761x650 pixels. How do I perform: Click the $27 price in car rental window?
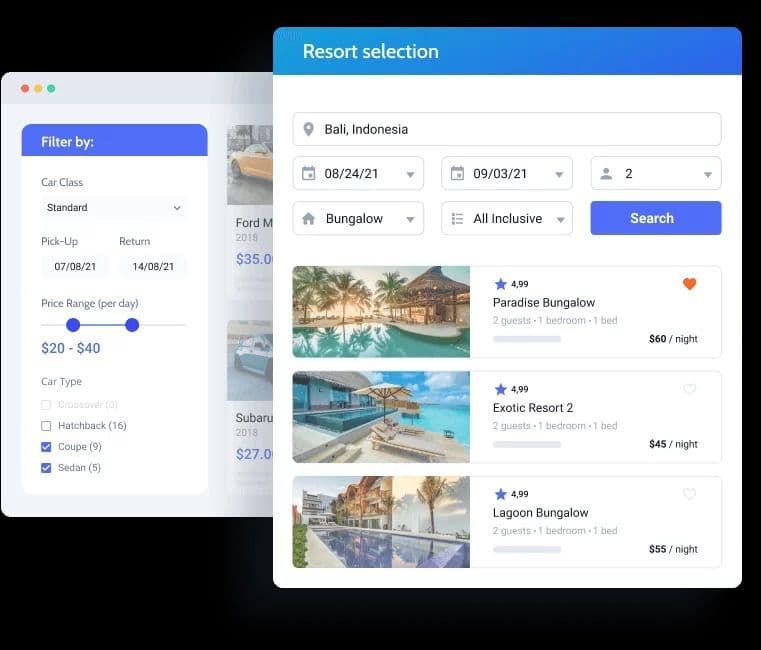point(254,454)
